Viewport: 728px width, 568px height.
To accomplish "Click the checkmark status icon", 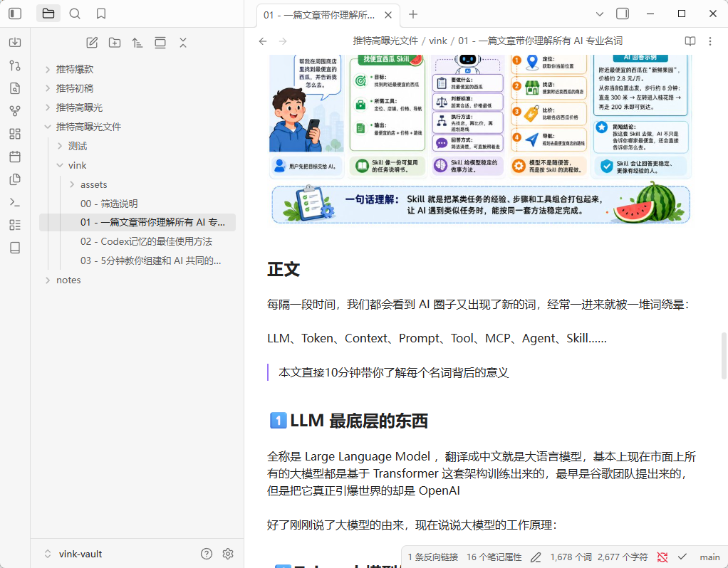I will click(x=682, y=557).
